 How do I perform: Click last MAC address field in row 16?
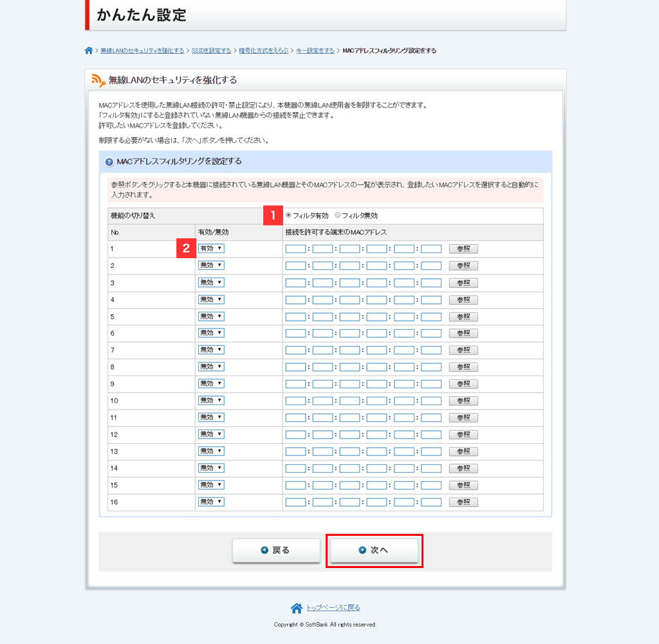point(431,502)
